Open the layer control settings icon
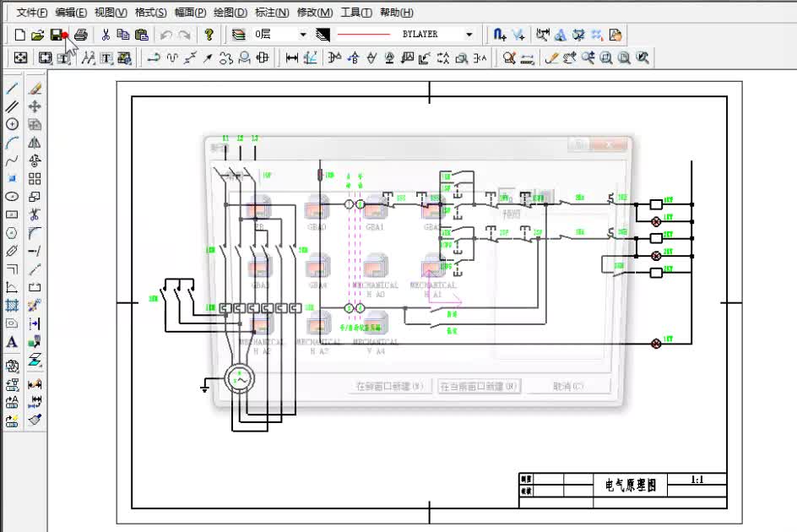Screen dimensions: 797x532 pos(238,35)
